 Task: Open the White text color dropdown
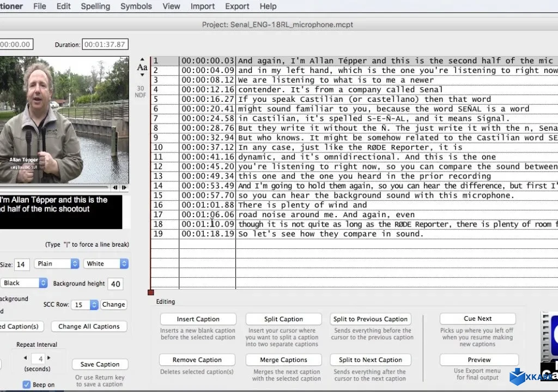(x=106, y=264)
